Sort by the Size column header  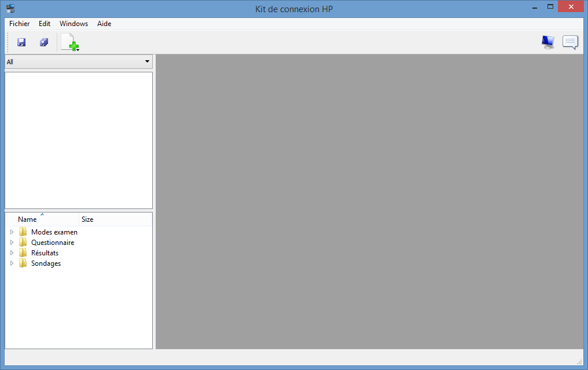116,219
